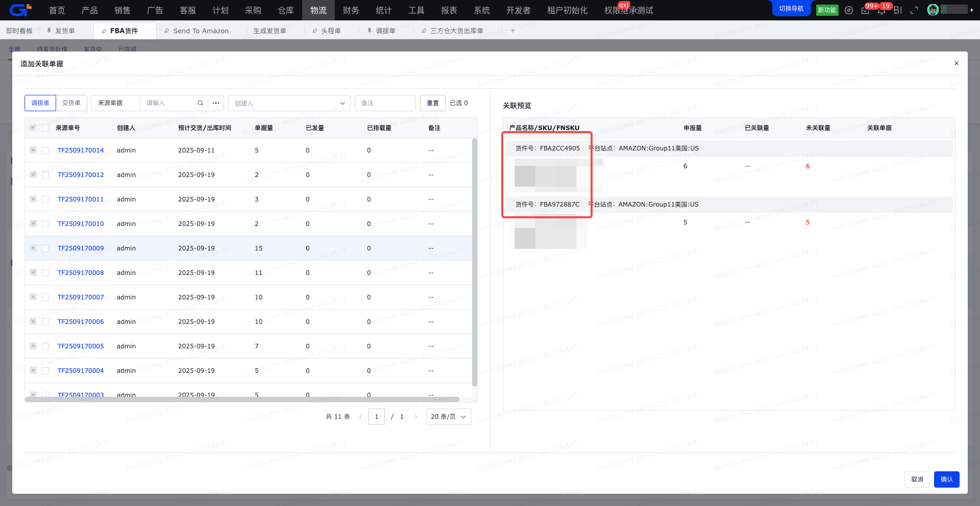Click the pin icon on Send To Amazon tab
980x506 pixels.
[167, 31]
